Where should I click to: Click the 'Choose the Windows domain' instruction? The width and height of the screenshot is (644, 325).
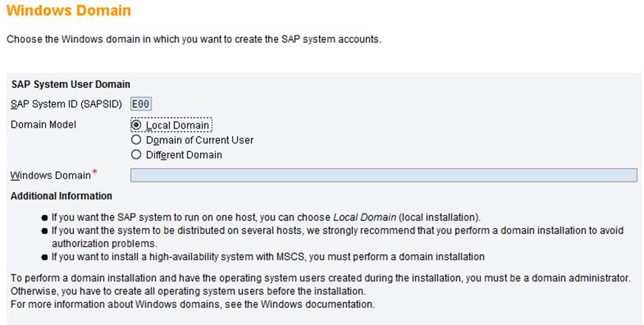coord(193,39)
